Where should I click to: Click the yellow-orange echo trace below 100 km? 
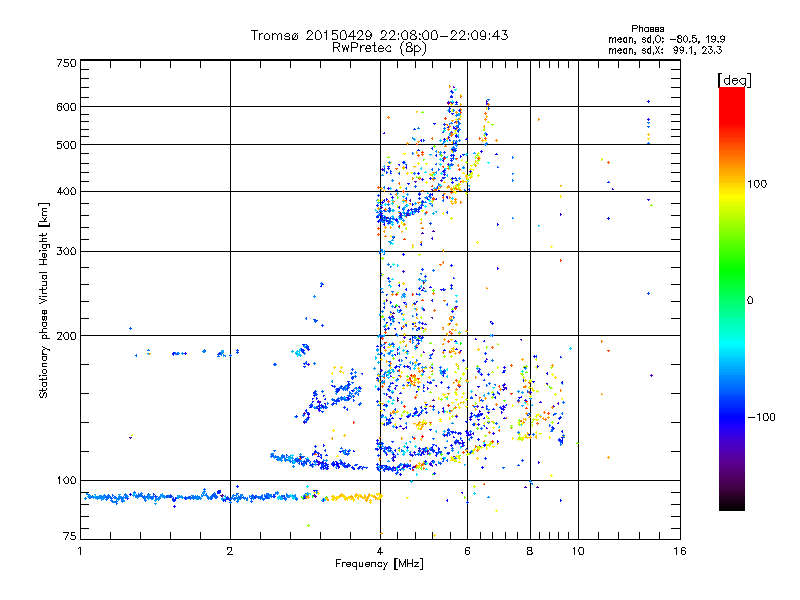pyautogui.click(x=353, y=497)
